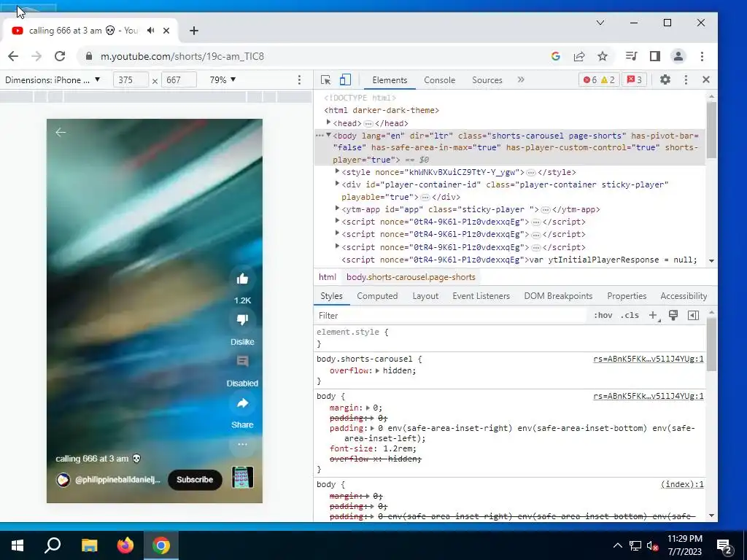The width and height of the screenshot is (747, 560).
Task: Open the (index):1 source link
Action: tap(682, 484)
